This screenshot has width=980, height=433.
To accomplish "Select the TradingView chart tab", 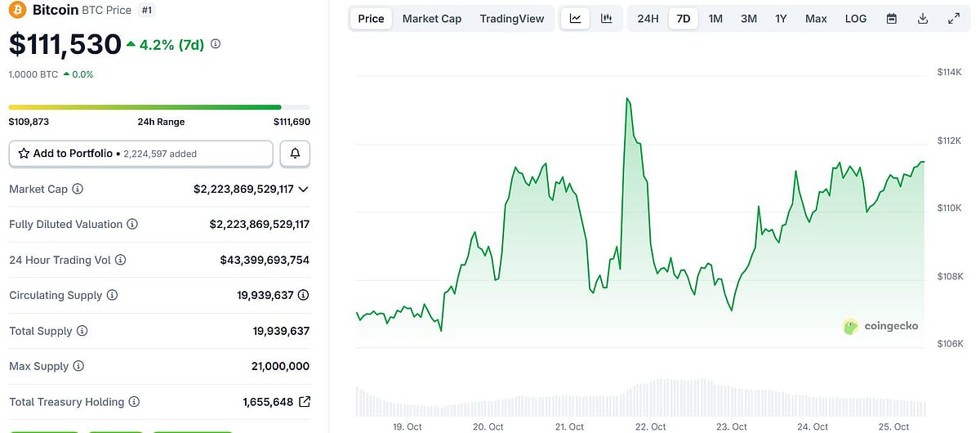I will point(512,18).
